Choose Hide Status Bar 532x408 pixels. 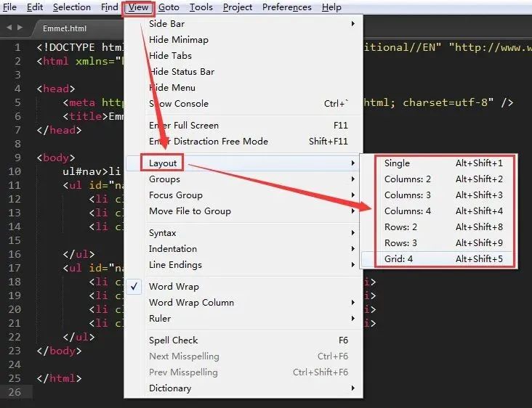pos(243,71)
